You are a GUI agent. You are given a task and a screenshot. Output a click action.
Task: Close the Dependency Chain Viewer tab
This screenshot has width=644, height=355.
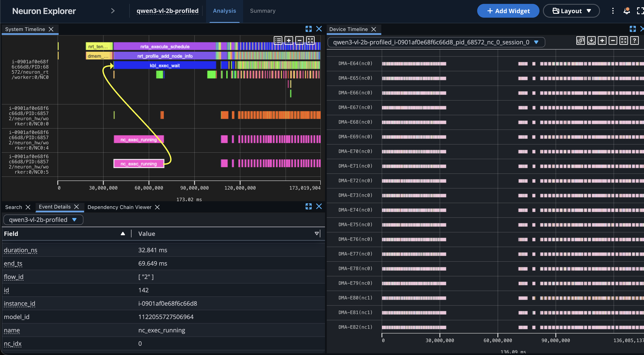(x=157, y=207)
